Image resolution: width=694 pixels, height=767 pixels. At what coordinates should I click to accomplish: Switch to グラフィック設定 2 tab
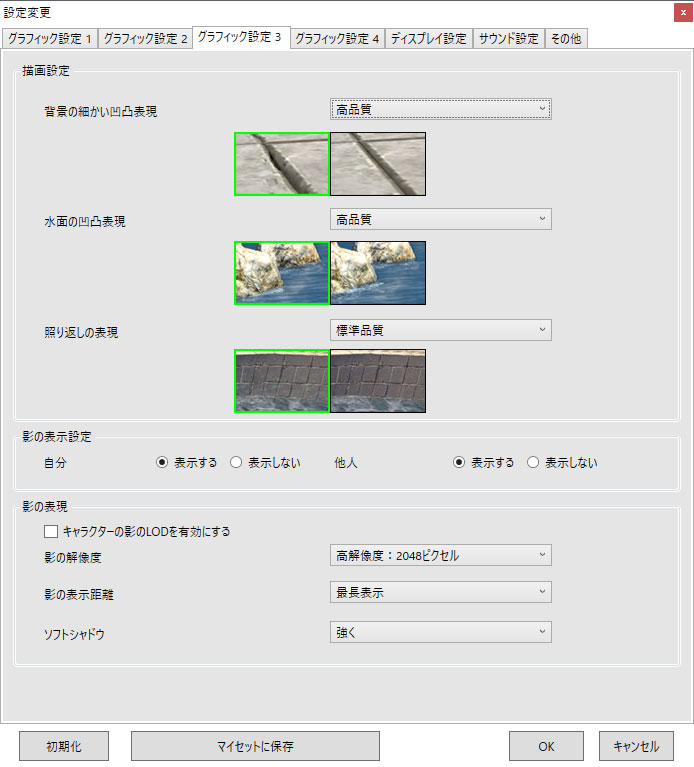point(146,39)
